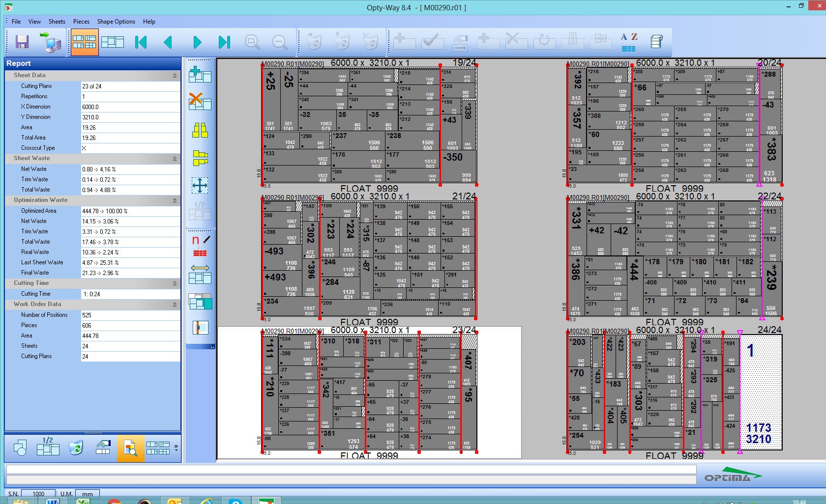
Task: Click the send-to-computer transfer icon
Action: (x=51, y=42)
